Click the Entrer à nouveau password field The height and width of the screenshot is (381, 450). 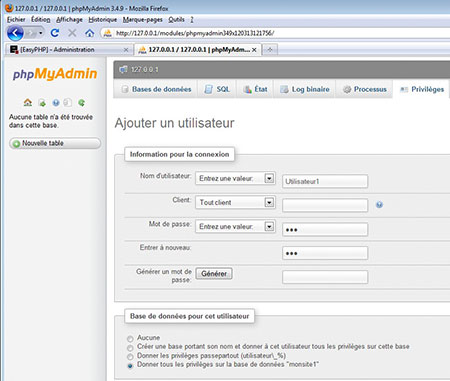(x=325, y=253)
